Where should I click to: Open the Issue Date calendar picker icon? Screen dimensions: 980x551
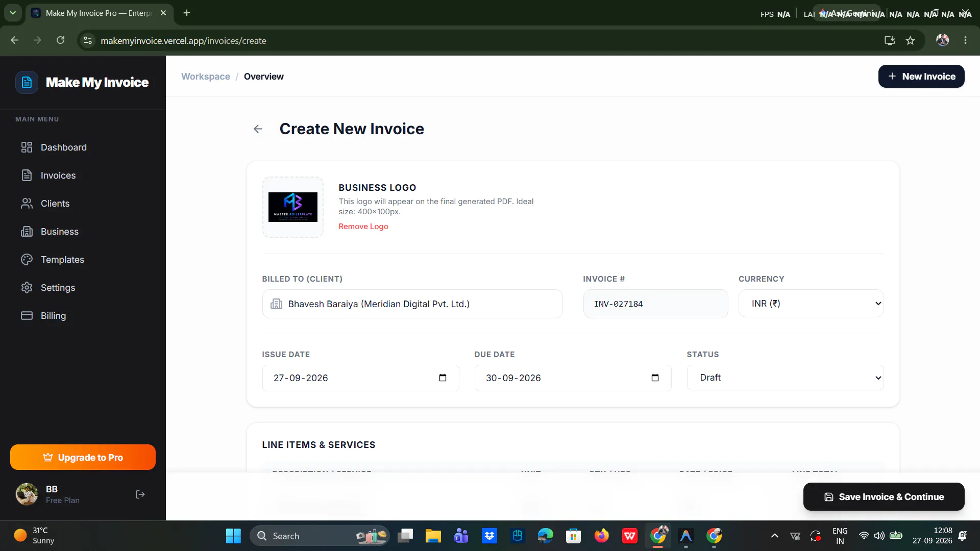pyautogui.click(x=443, y=378)
